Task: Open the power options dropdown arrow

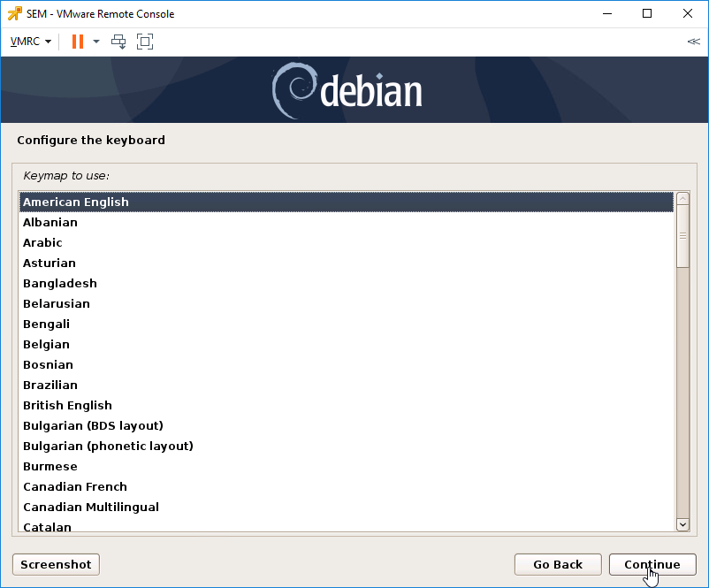Action: point(96,42)
